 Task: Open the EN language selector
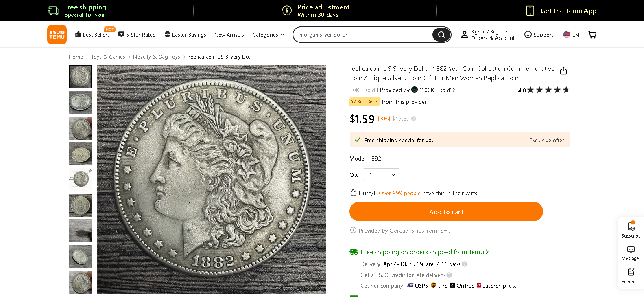point(571,35)
